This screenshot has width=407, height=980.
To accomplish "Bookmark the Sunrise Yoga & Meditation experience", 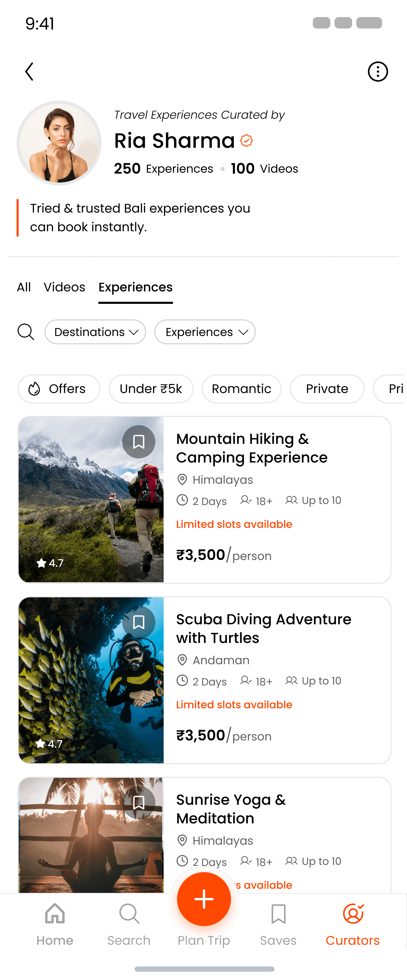I will (x=139, y=803).
